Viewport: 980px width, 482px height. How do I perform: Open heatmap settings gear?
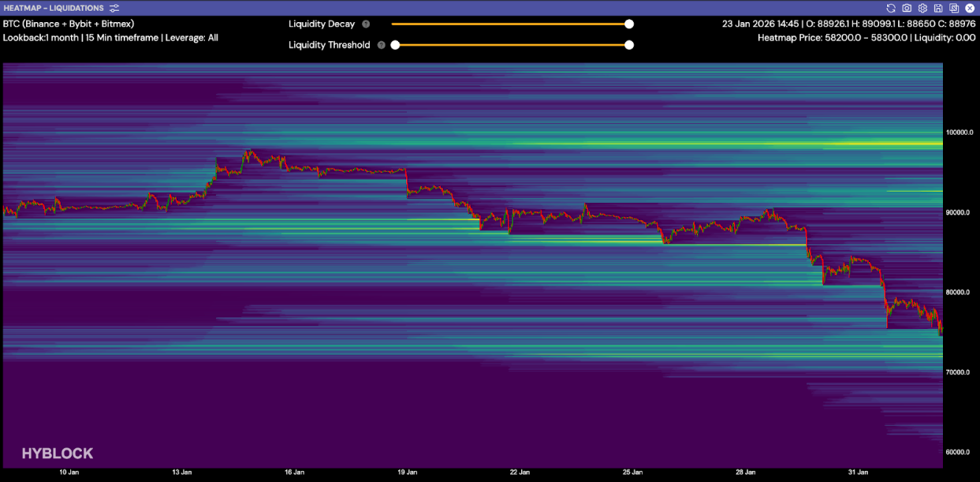coord(922,8)
